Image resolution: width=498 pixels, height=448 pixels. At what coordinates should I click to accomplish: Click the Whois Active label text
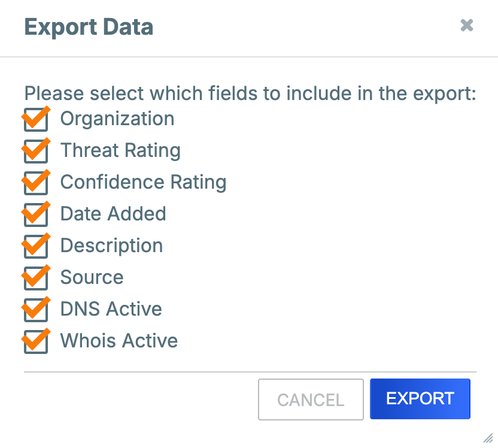tap(119, 341)
